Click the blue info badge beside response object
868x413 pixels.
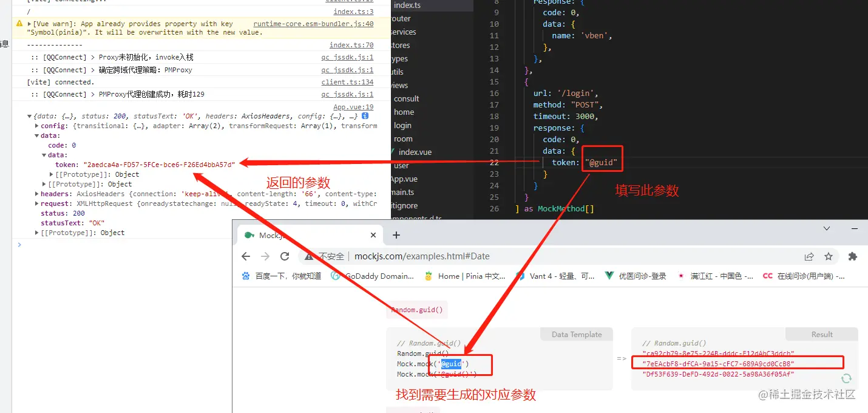pos(365,116)
